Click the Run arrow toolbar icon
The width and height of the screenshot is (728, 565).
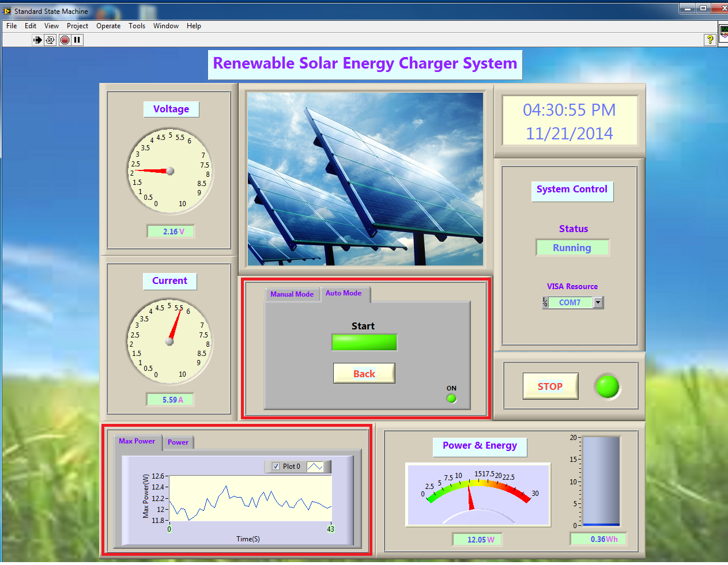click(x=37, y=40)
